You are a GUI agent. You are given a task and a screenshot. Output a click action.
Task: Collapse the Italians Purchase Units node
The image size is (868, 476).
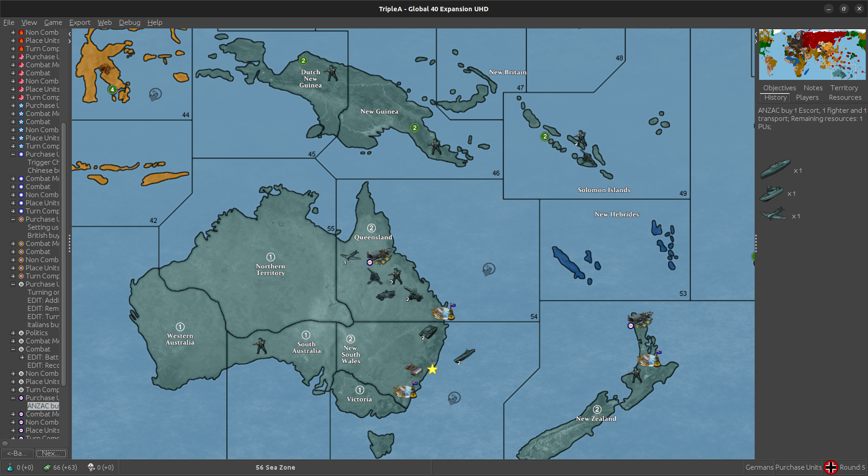tap(13, 284)
